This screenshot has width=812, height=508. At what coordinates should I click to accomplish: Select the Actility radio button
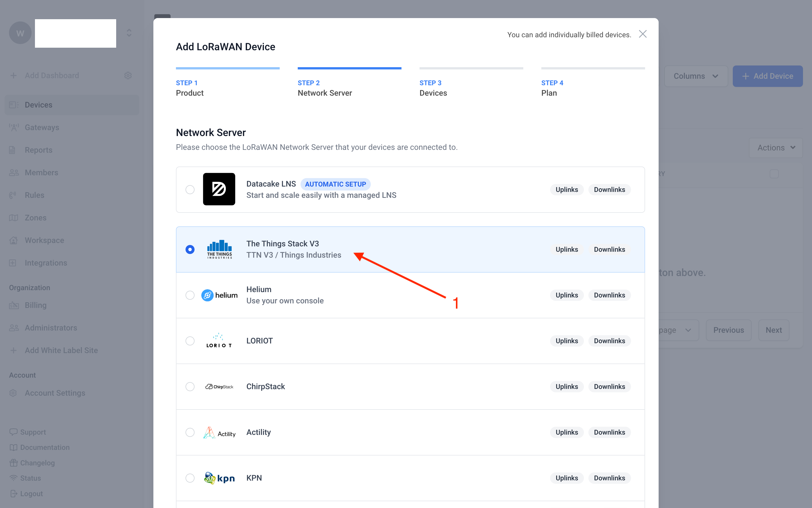pos(190,432)
